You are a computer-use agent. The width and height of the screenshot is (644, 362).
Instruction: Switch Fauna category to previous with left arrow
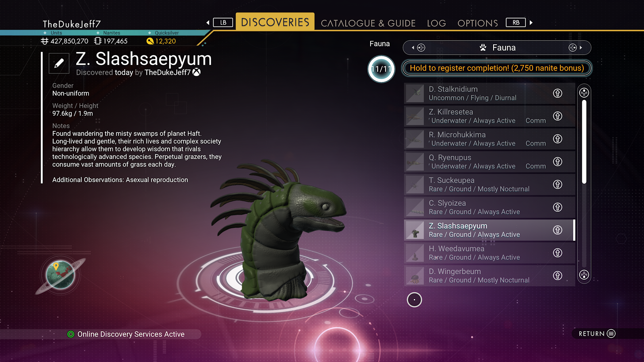point(413,48)
